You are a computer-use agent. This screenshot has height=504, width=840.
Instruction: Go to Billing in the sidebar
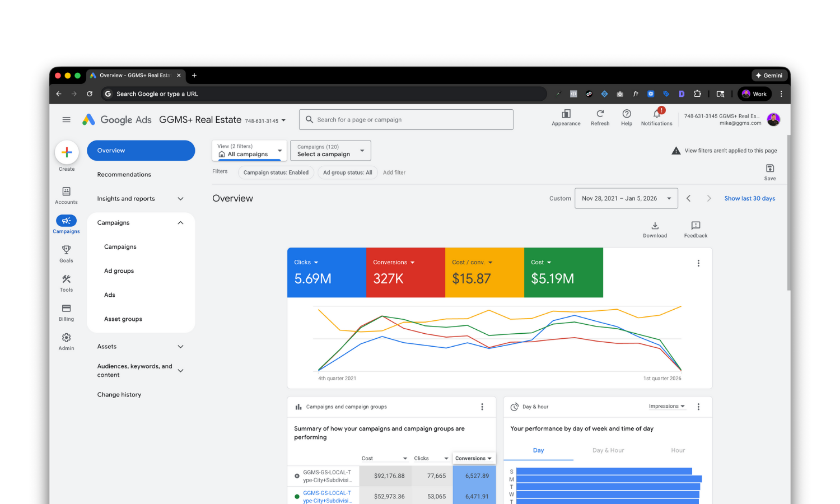[x=66, y=312]
